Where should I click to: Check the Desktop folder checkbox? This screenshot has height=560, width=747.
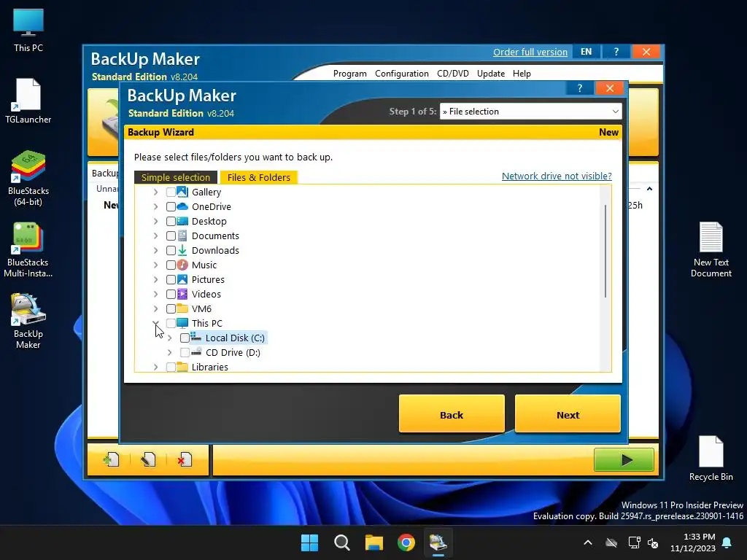coord(171,222)
